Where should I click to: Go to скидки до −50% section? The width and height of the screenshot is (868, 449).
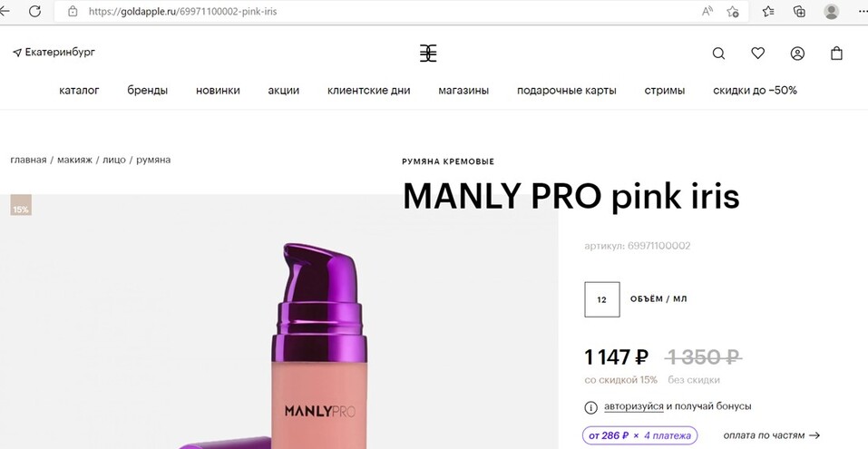click(755, 90)
